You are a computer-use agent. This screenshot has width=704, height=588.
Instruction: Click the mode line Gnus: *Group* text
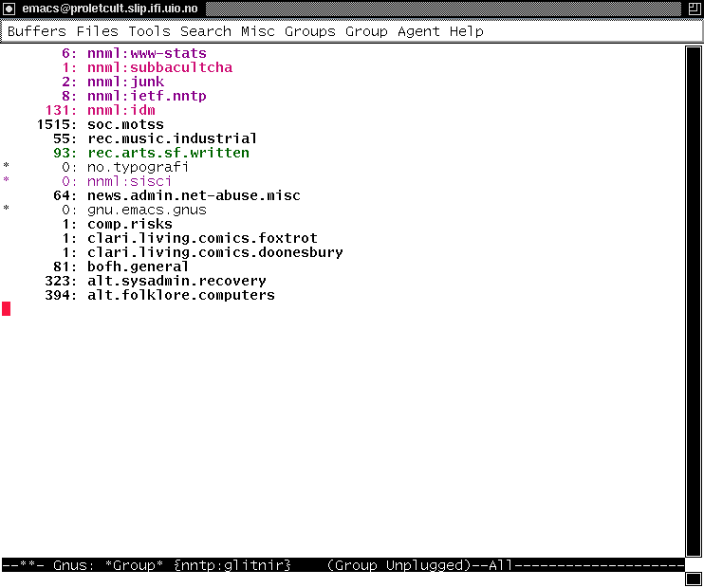[x=108, y=565]
